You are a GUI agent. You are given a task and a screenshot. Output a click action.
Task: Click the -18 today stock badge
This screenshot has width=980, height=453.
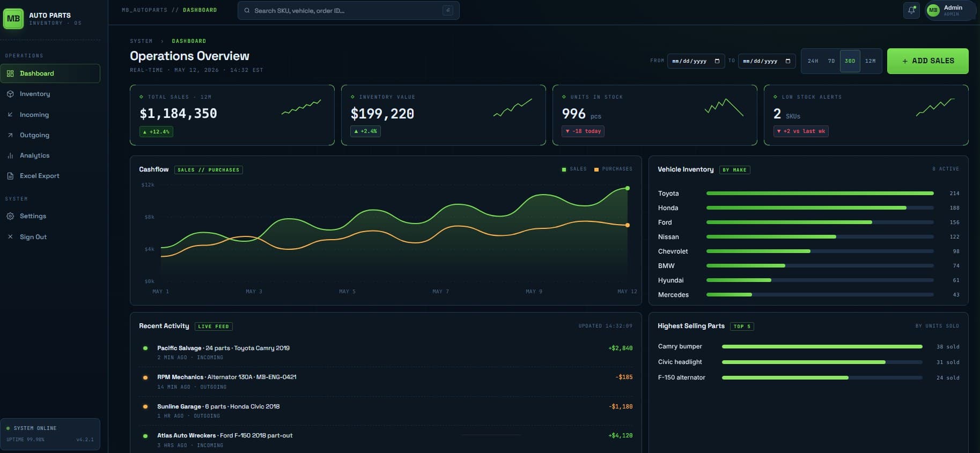pos(583,131)
